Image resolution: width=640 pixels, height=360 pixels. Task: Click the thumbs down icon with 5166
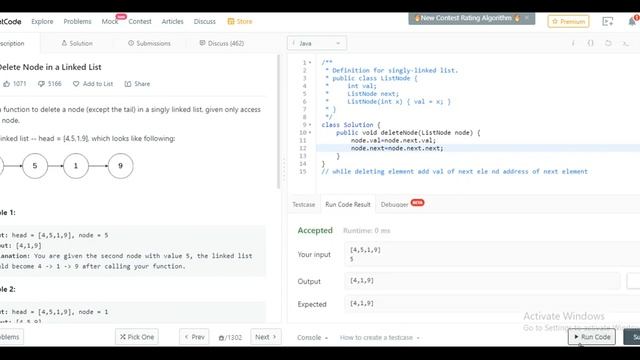[41, 84]
